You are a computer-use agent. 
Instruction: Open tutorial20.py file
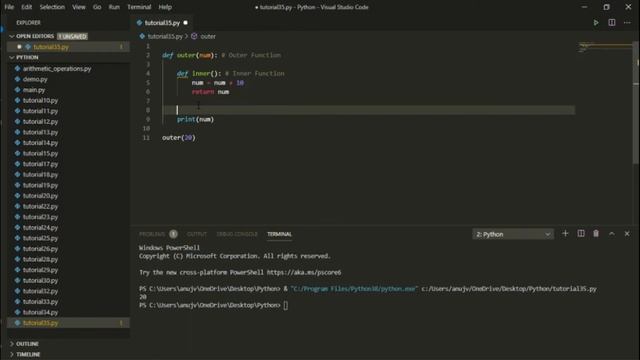point(40,196)
